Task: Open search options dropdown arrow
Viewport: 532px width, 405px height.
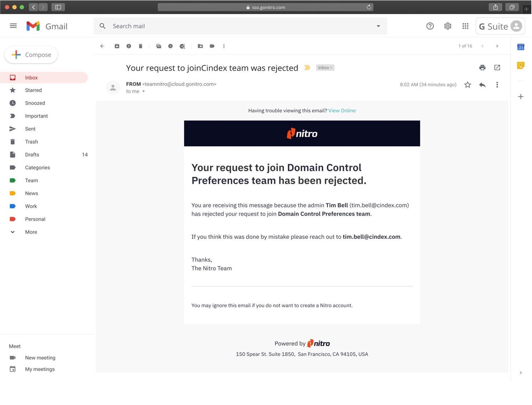Action: 378,26
